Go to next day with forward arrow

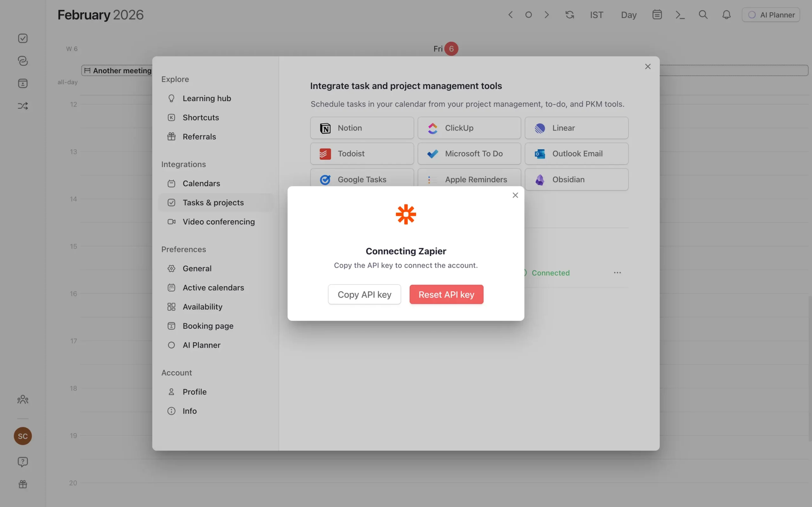point(547,15)
